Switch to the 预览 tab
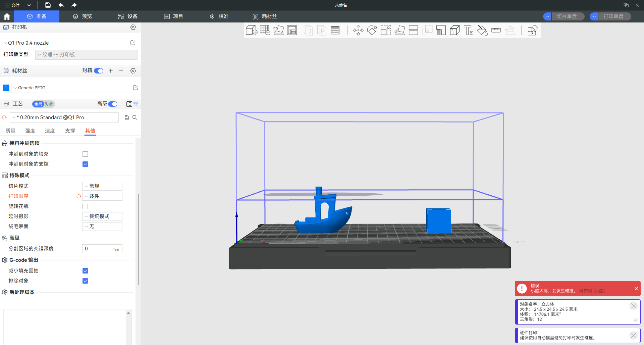The width and height of the screenshot is (644, 345). point(83,16)
